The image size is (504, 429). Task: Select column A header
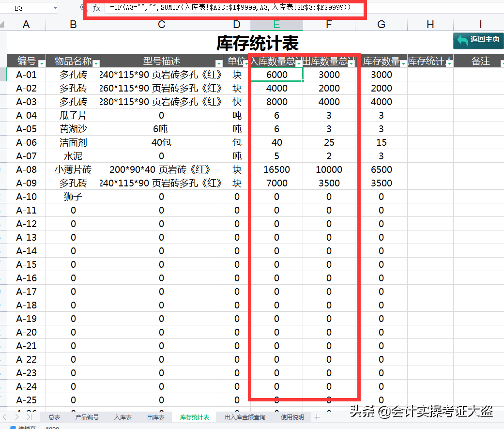pyautogui.click(x=26, y=24)
